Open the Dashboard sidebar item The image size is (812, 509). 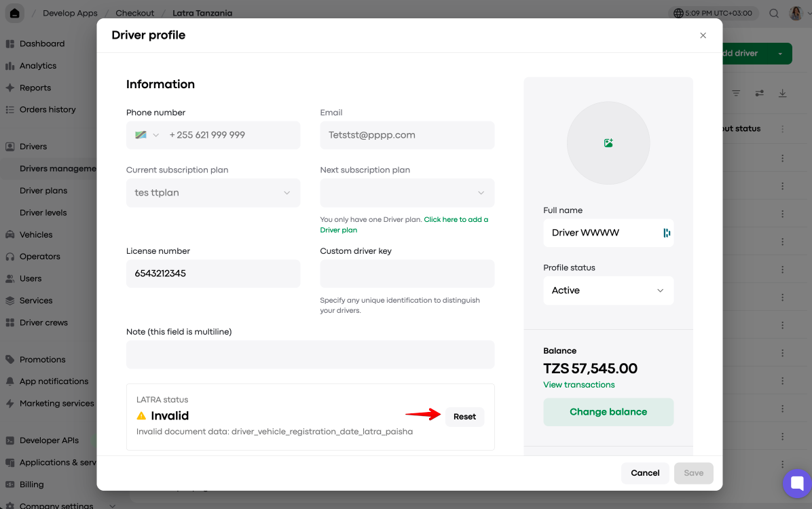pos(42,43)
